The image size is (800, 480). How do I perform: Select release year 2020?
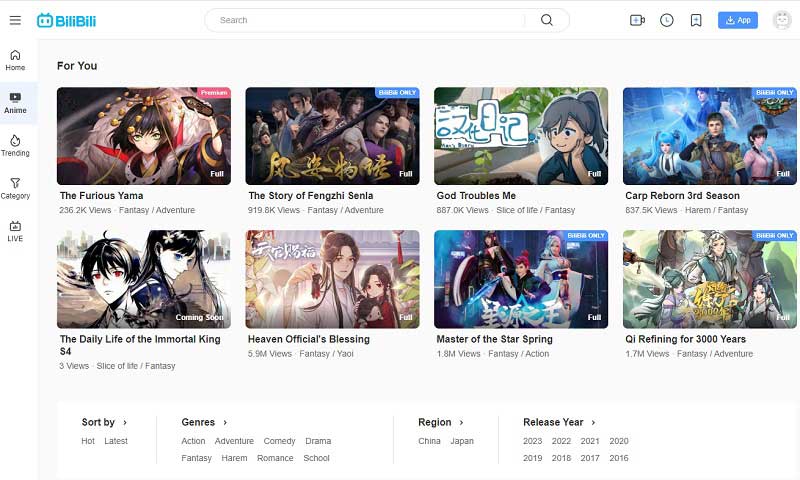point(619,441)
